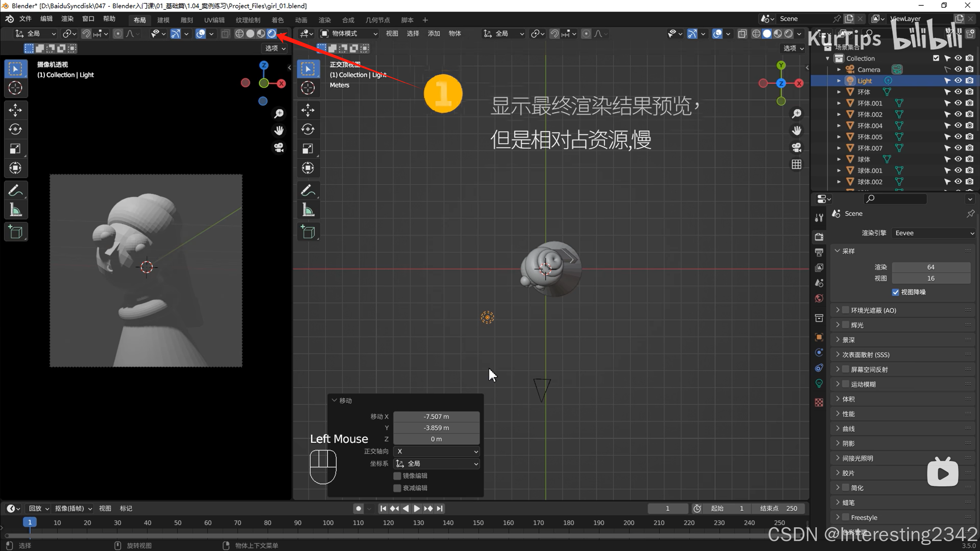Click the 选项 button in right viewport
980x551 pixels.
[x=793, y=48]
